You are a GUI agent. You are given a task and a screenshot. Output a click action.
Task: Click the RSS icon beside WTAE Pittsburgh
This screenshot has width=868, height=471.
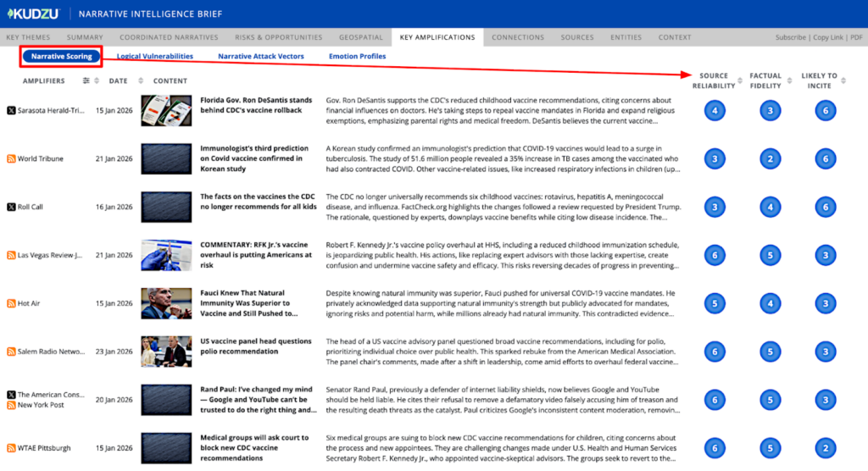click(x=11, y=448)
